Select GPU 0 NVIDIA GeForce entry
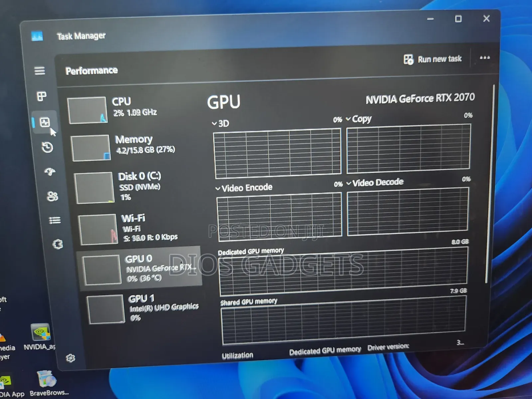 click(x=140, y=268)
